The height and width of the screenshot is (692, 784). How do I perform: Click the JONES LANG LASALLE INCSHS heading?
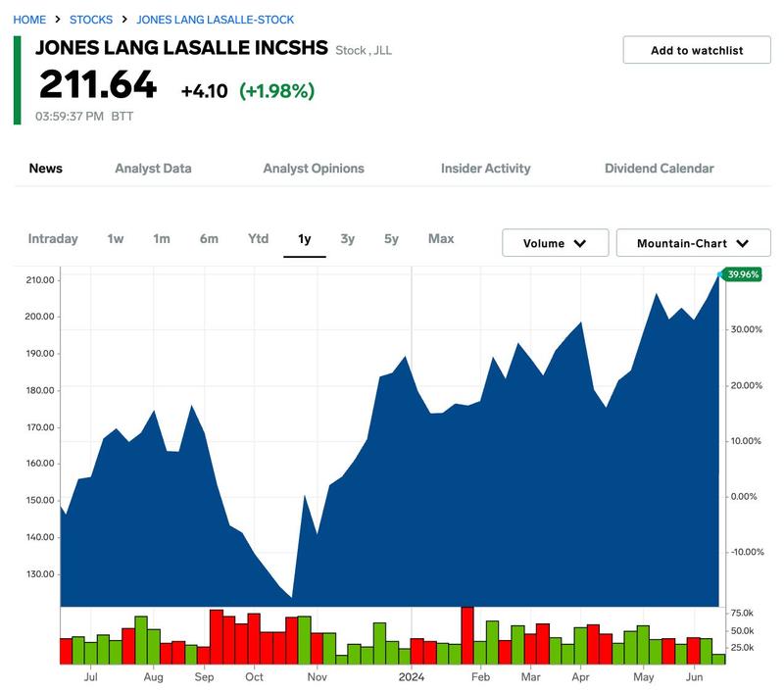181,48
